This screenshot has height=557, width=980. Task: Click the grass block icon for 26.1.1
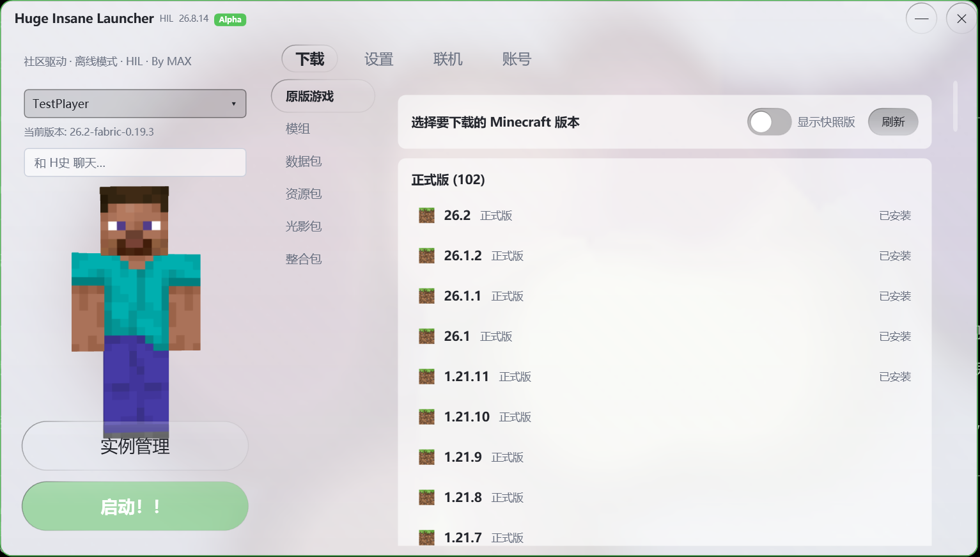pos(426,296)
